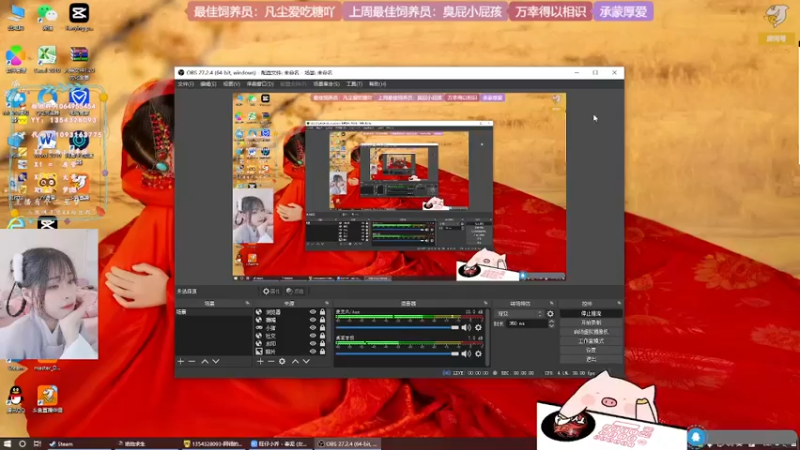This screenshot has height=450, width=800.
Task: Open the QQ penguin desktop icon
Action: [16, 398]
